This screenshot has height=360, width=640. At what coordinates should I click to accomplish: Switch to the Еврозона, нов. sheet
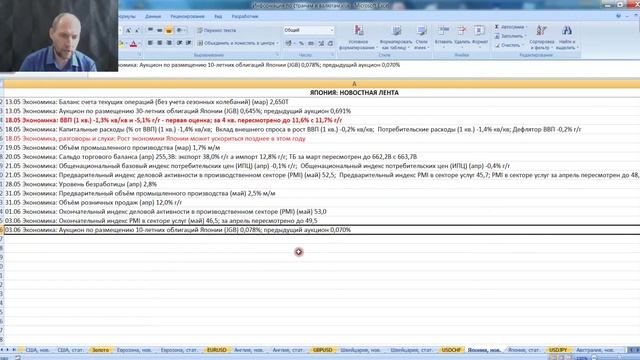pyautogui.click(x=134, y=350)
